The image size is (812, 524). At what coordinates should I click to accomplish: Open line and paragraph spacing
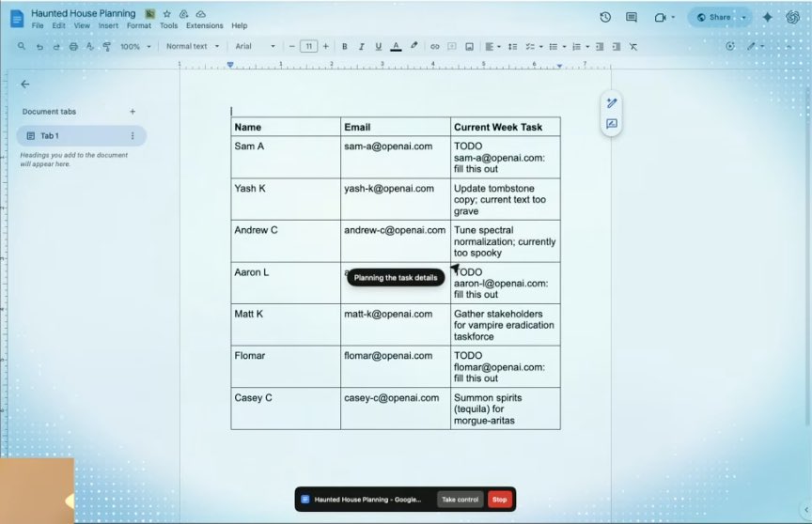pyautogui.click(x=513, y=47)
